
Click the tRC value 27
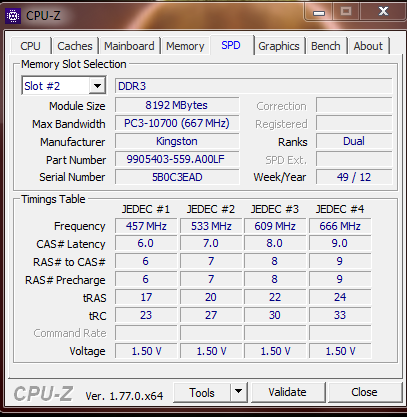click(211, 315)
